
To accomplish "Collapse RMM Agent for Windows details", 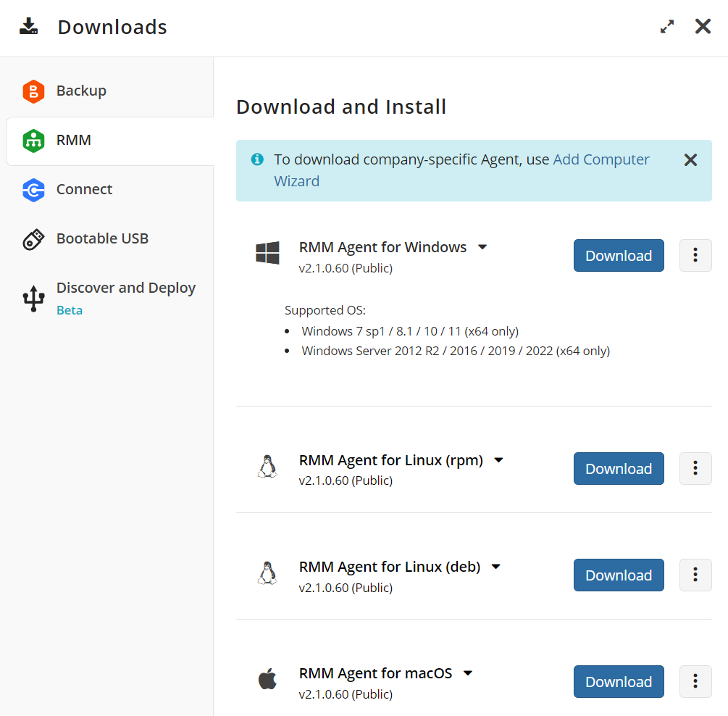I will coord(482,247).
